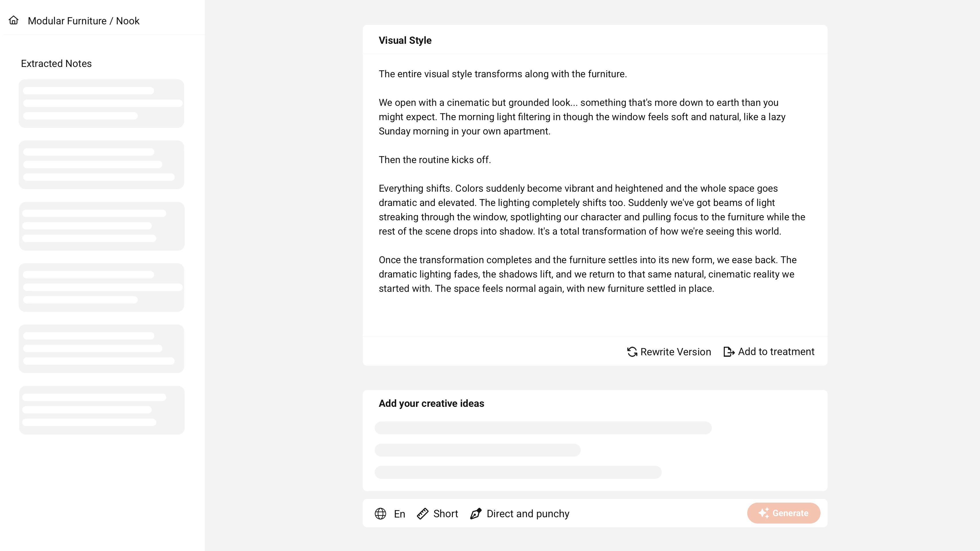
Task: Click the pen tone icon
Action: [x=476, y=514]
